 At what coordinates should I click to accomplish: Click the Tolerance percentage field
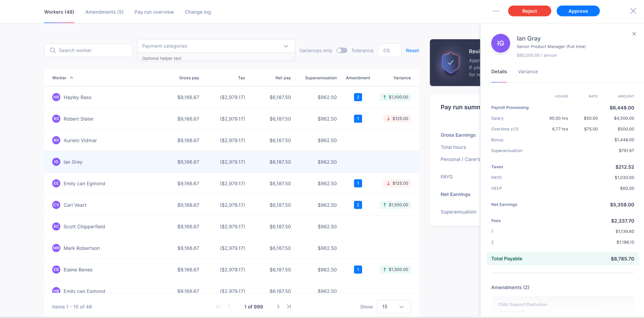pos(390,50)
